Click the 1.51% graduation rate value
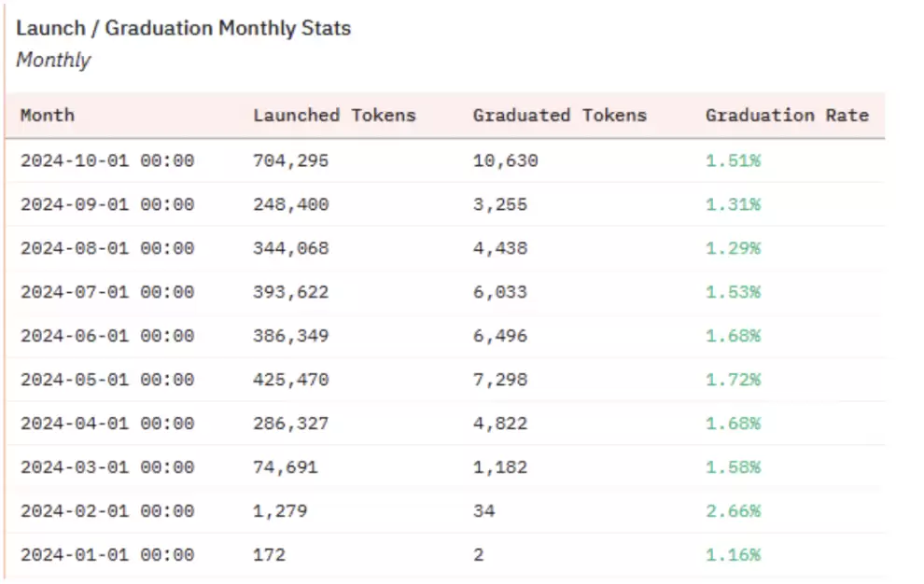This screenshot has height=584, width=924. click(x=733, y=160)
